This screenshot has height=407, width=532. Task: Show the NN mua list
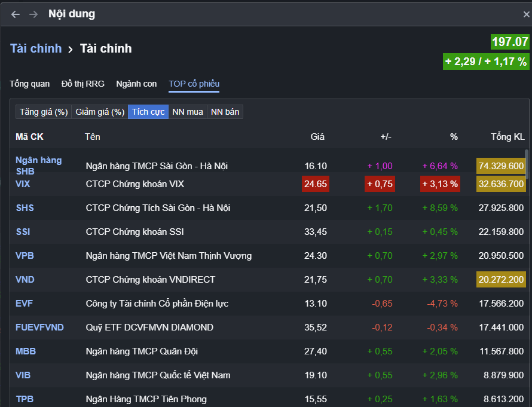pyautogui.click(x=188, y=112)
